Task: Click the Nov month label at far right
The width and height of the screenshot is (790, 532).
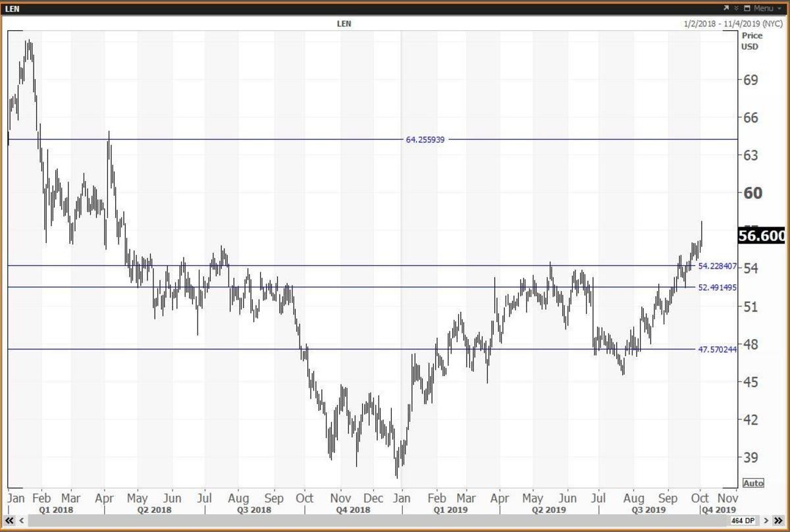Action: pyautogui.click(x=727, y=498)
